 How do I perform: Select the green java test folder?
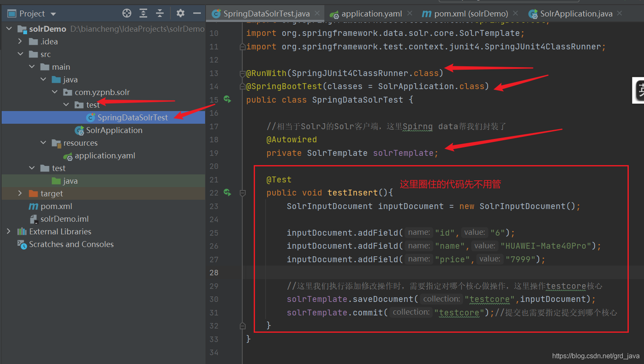pos(70,181)
